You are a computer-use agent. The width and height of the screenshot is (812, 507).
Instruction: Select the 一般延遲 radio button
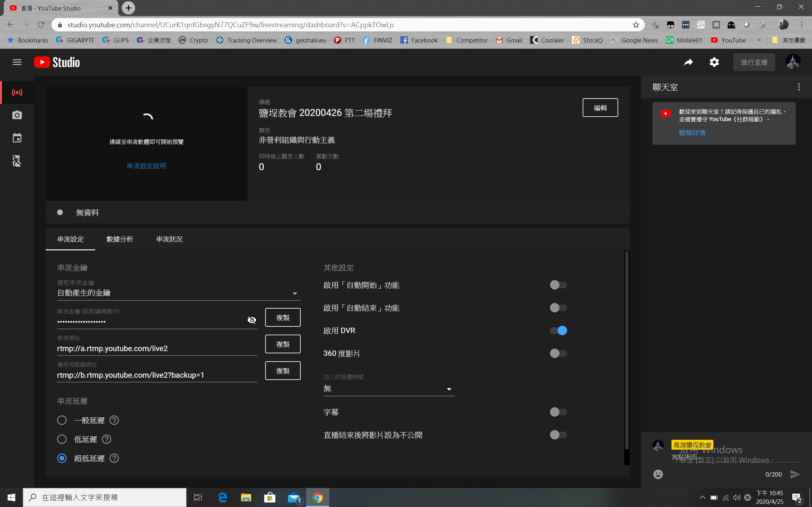click(x=62, y=420)
